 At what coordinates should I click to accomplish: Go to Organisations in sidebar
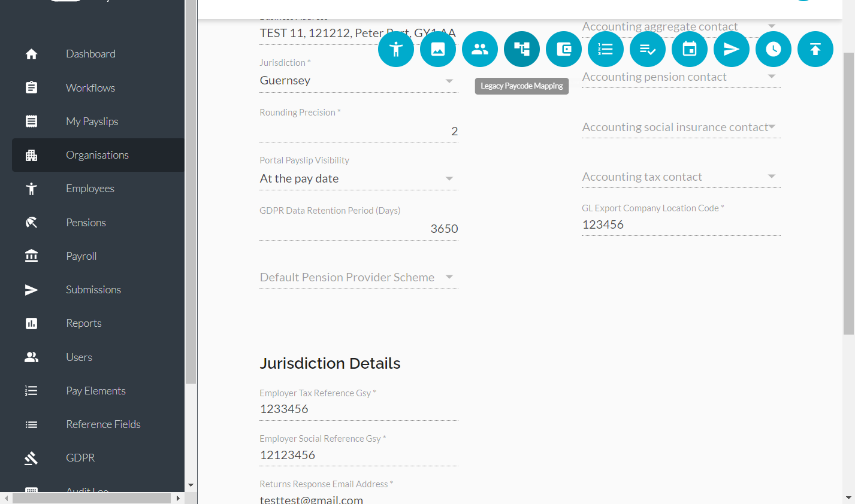(x=98, y=155)
